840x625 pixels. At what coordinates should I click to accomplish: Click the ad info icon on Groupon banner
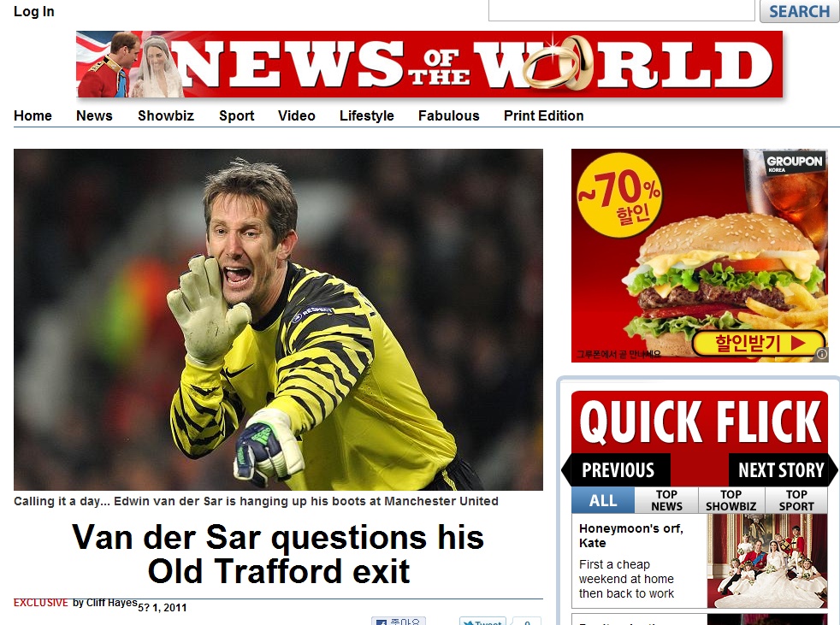pyautogui.click(x=822, y=354)
